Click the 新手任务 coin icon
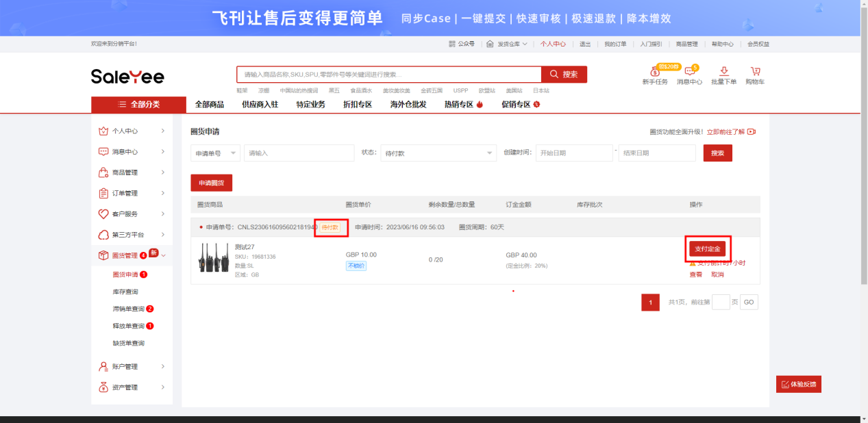 point(654,72)
